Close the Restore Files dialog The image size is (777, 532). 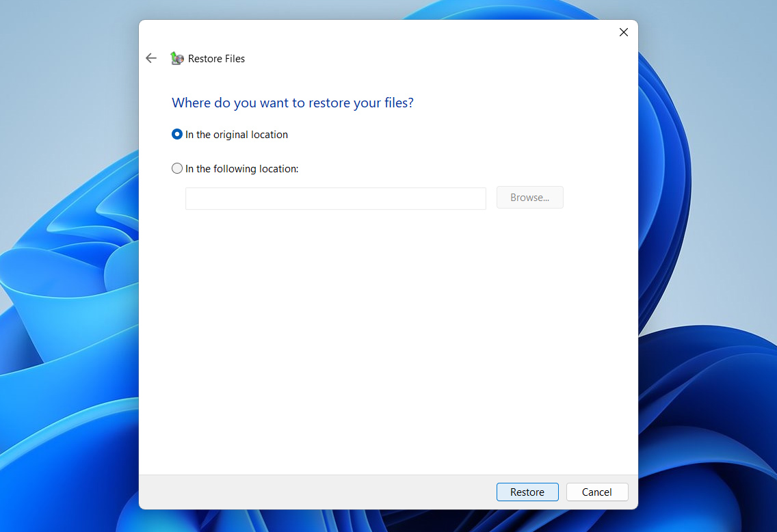point(623,32)
